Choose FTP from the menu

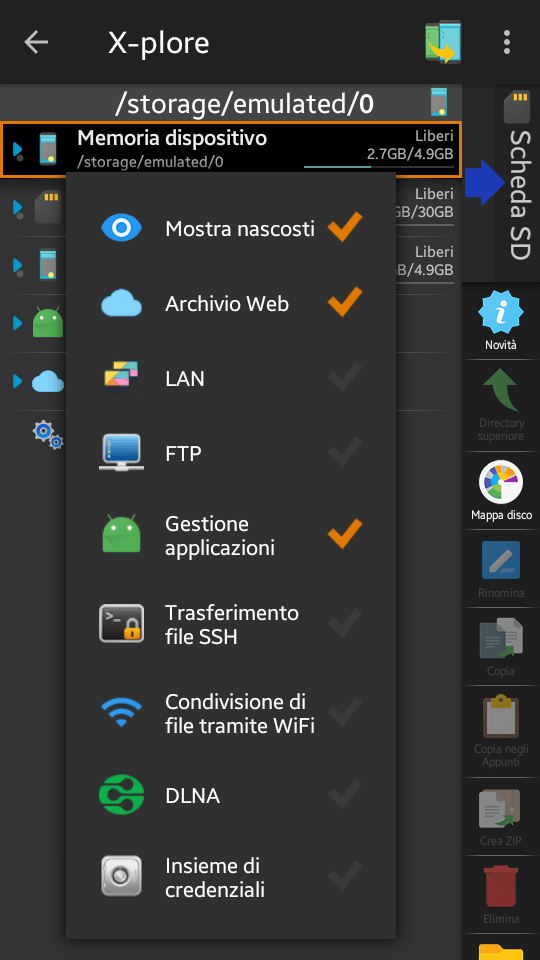coord(231,454)
